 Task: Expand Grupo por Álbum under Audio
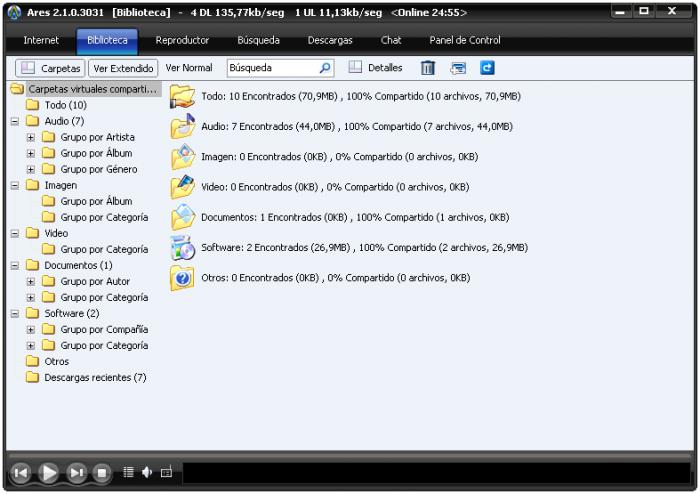[x=30, y=154]
